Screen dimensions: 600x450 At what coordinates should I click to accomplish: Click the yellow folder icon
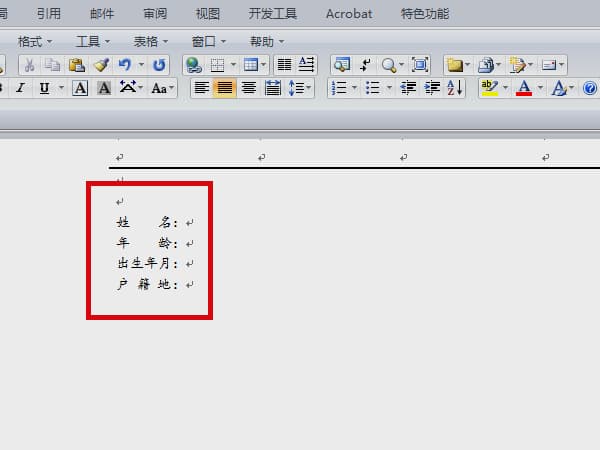pos(455,65)
